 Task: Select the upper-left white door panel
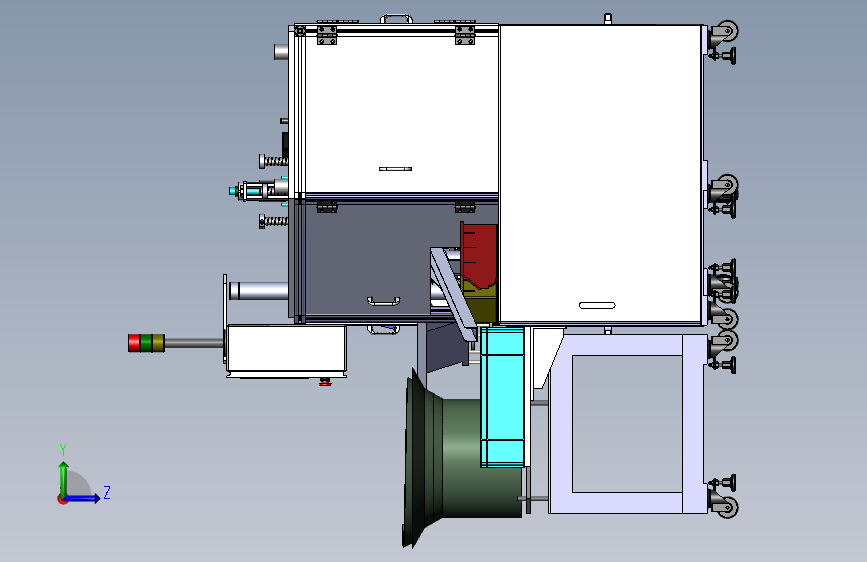point(401,115)
